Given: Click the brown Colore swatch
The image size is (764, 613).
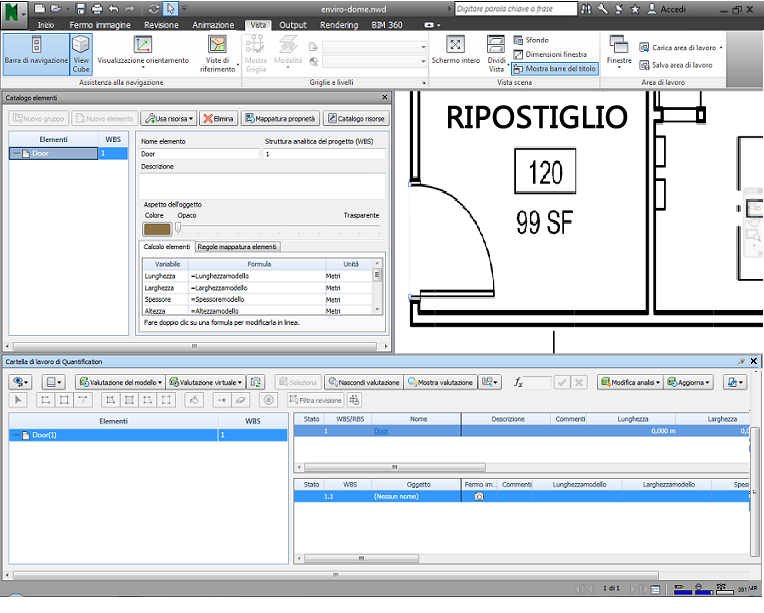Looking at the screenshot, I should pos(157,230).
